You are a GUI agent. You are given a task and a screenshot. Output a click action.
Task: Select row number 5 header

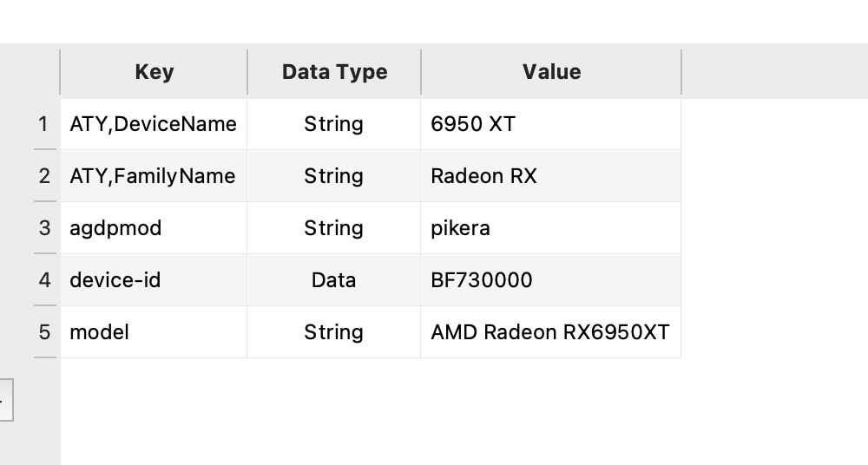pos(44,332)
